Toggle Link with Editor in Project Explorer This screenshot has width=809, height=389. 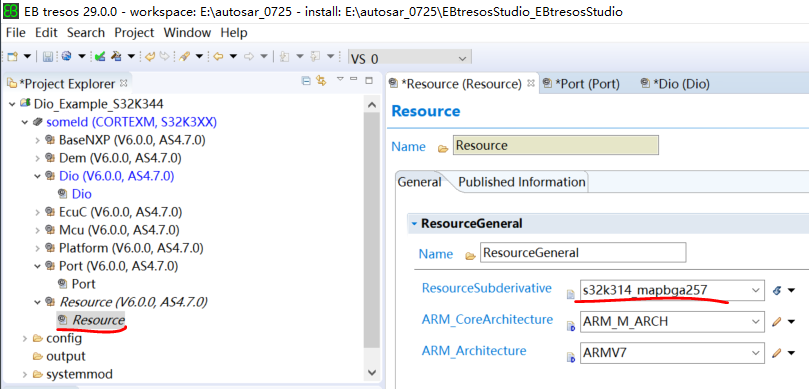pyautogui.click(x=321, y=80)
